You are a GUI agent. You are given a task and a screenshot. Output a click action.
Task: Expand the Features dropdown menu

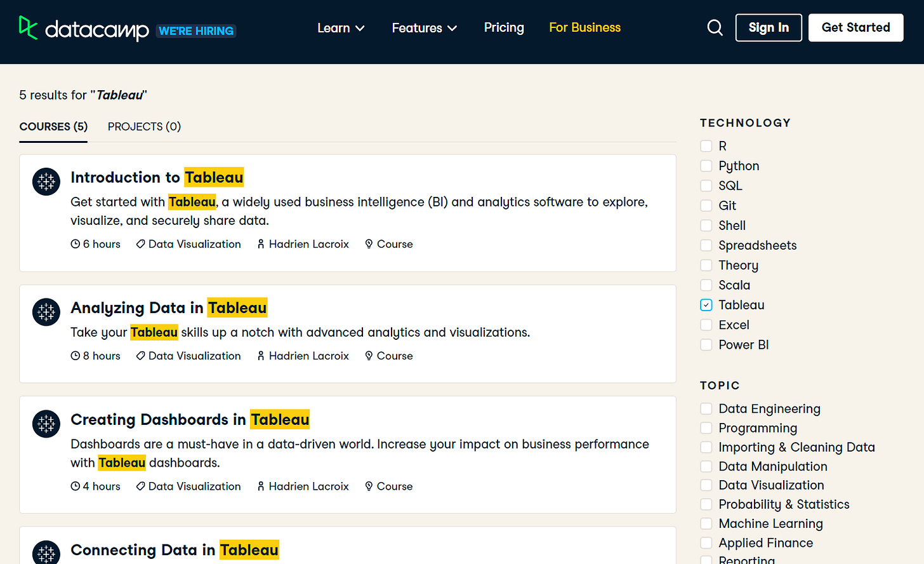point(424,28)
